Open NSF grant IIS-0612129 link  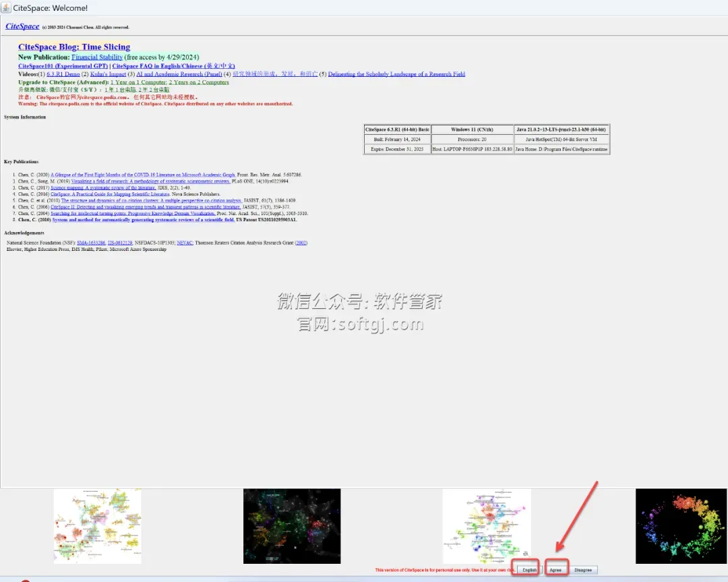[120, 243]
